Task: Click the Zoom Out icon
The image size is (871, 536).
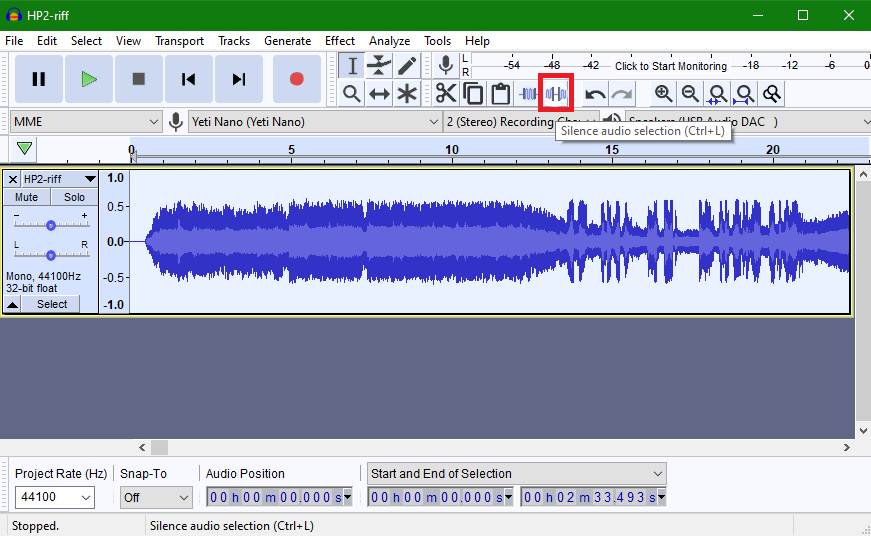Action: pyautogui.click(x=690, y=93)
